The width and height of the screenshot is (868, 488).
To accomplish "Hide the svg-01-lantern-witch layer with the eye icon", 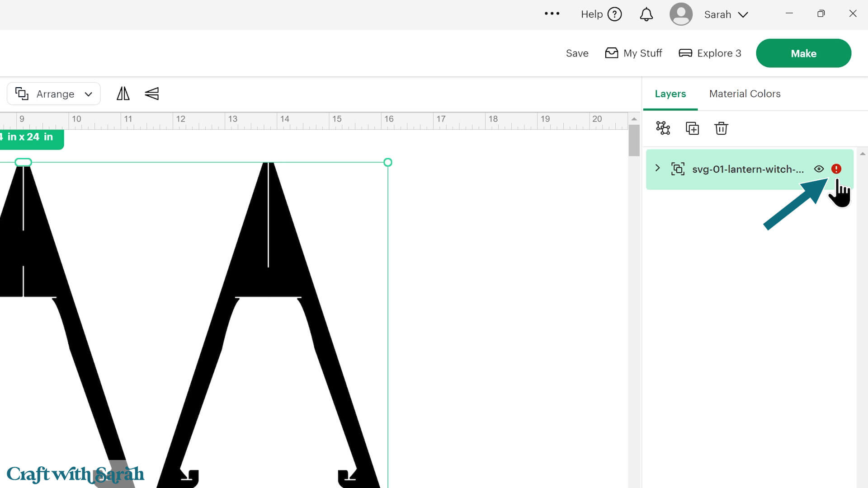I will pos(819,169).
